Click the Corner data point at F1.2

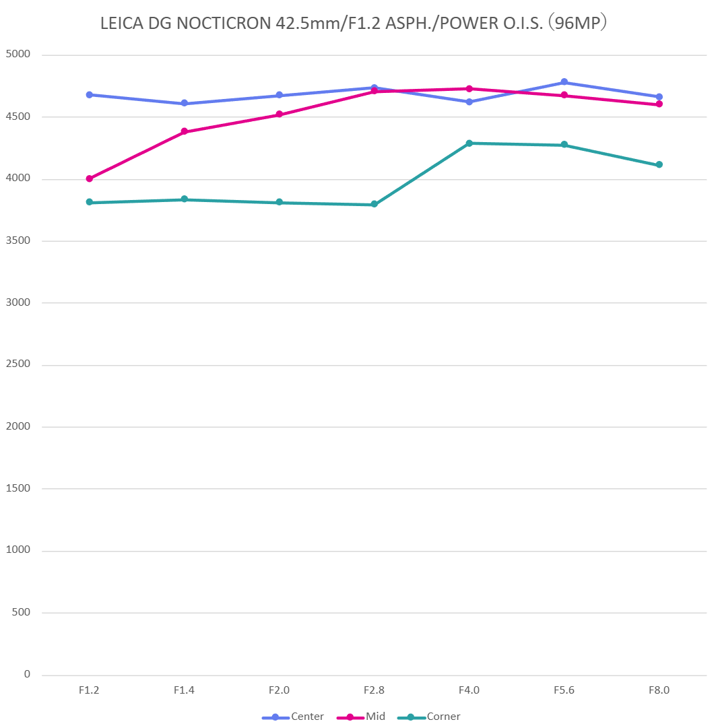(x=90, y=202)
